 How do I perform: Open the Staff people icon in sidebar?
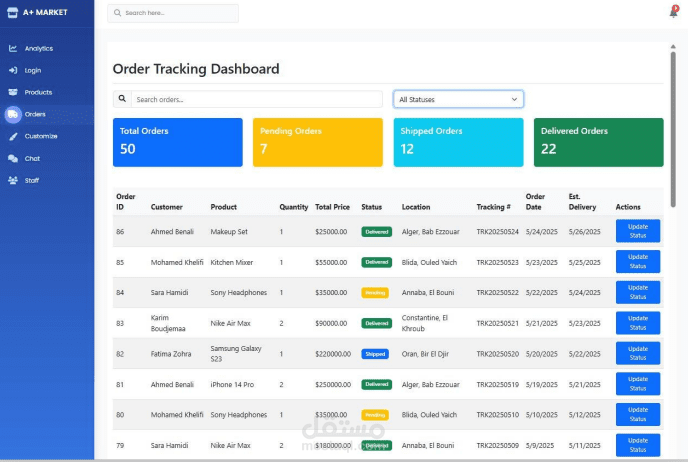[x=13, y=180]
